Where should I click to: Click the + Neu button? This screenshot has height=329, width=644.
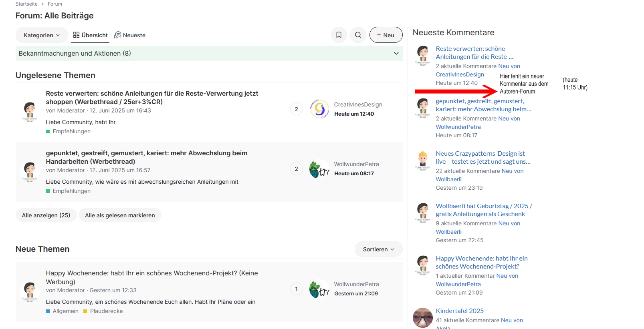[386, 35]
